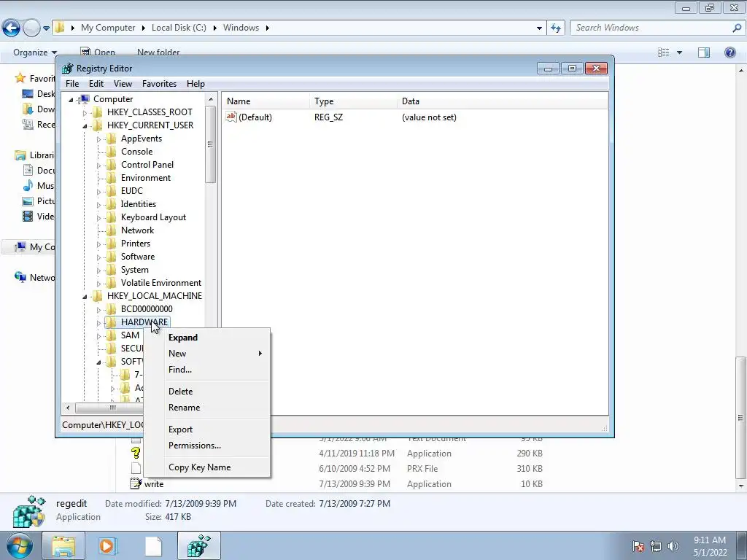
Task: Expand the AppEvents key arrow
Action: point(98,139)
